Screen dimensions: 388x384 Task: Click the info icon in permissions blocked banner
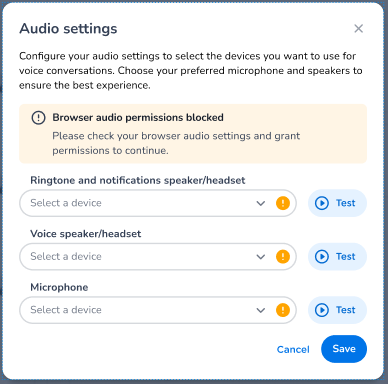38,118
